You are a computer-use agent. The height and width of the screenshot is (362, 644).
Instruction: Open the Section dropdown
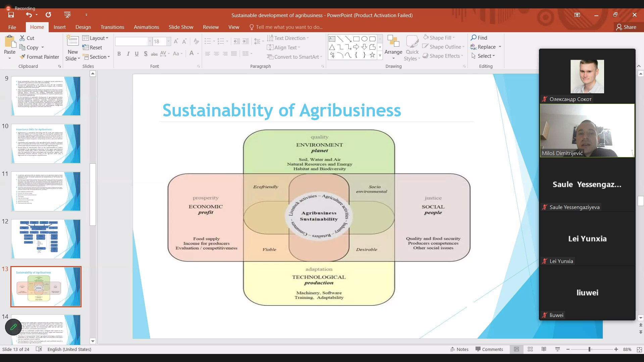tap(96, 57)
